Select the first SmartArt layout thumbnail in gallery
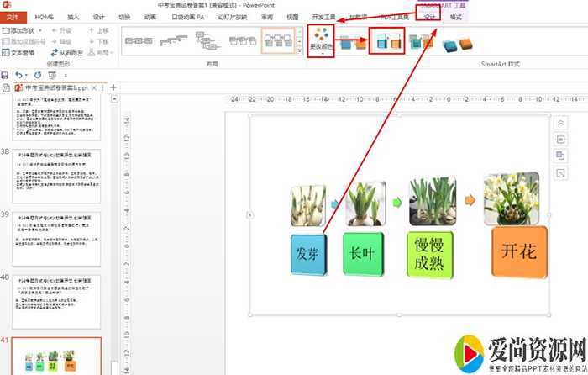The width and height of the screenshot is (588, 375). (139, 40)
